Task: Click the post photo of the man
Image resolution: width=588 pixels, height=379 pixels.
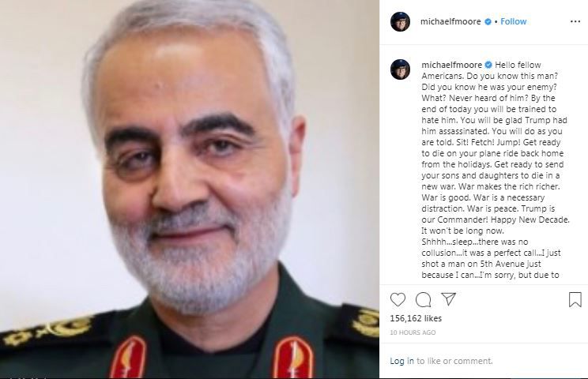Action: (x=190, y=189)
